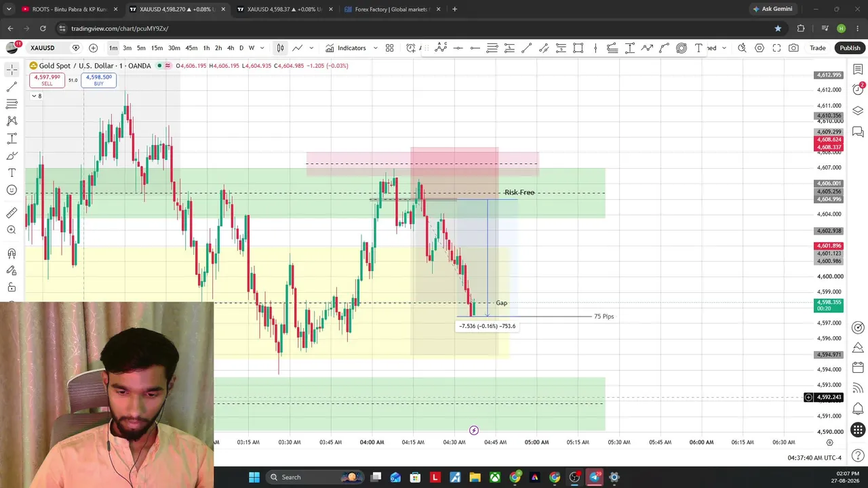Open the watchlist panel in right sidebar
This screenshot has width=868, height=488.
click(858, 70)
